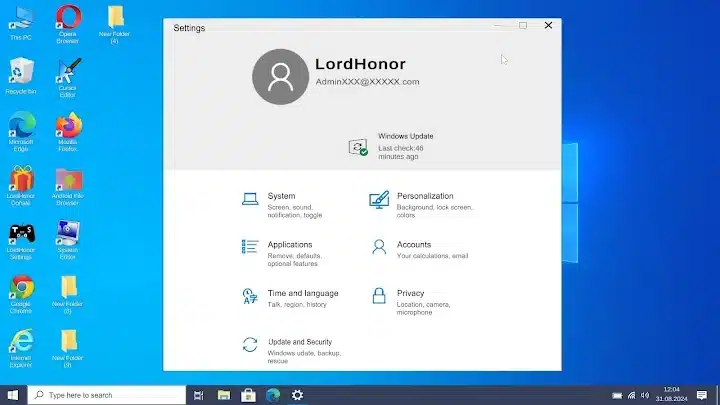Image resolution: width=720 pixels, height=405 pixels.
Task: Select the Opera Browser desktop shortcut
Action: click(68, 24)
